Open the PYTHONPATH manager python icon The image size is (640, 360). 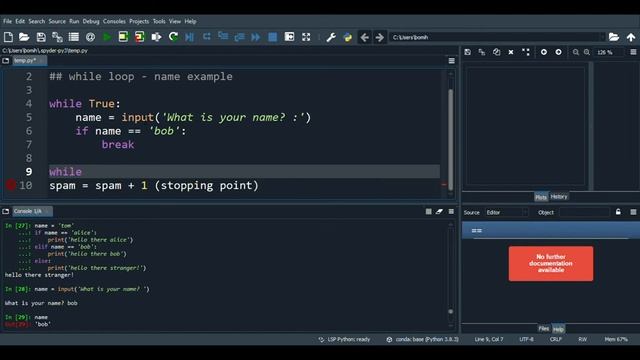[348, 37]
